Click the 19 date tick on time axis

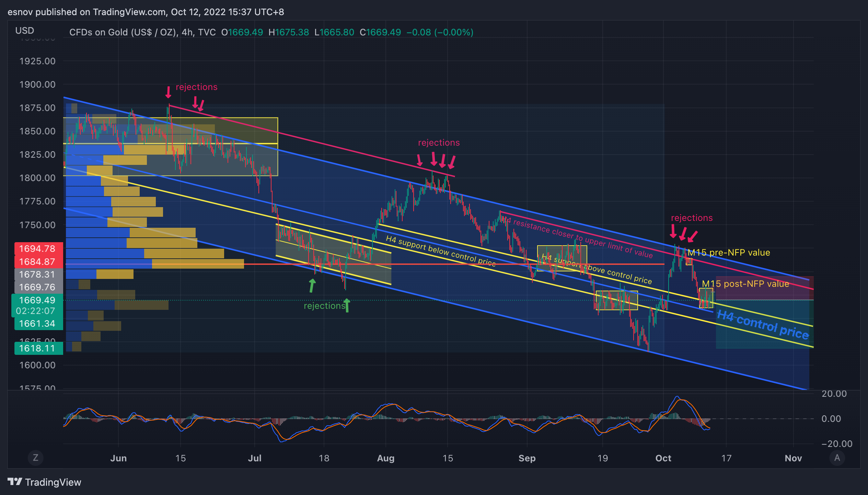click(603, 458)
